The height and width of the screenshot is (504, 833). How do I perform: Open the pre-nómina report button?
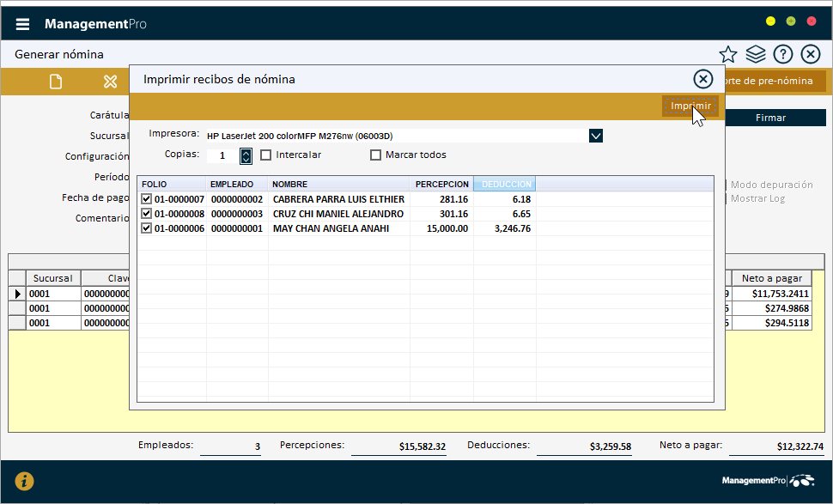pyautogui.click(x=775, y=81)
